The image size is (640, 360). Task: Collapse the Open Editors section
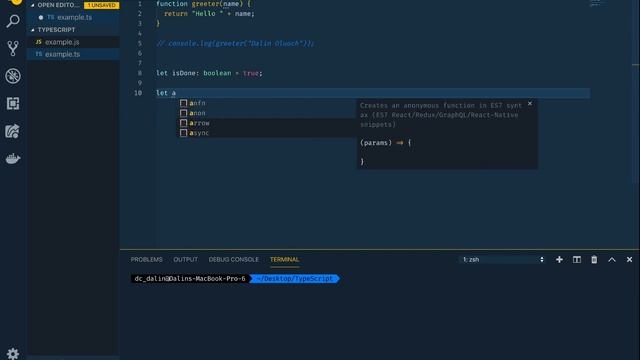click(x=33, y=5)
